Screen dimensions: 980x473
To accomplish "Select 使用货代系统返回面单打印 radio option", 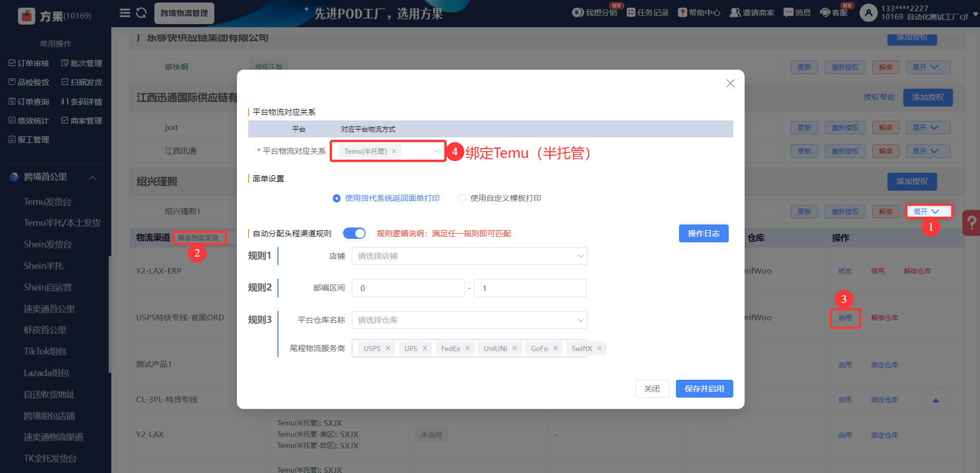I will coord(386,198).
